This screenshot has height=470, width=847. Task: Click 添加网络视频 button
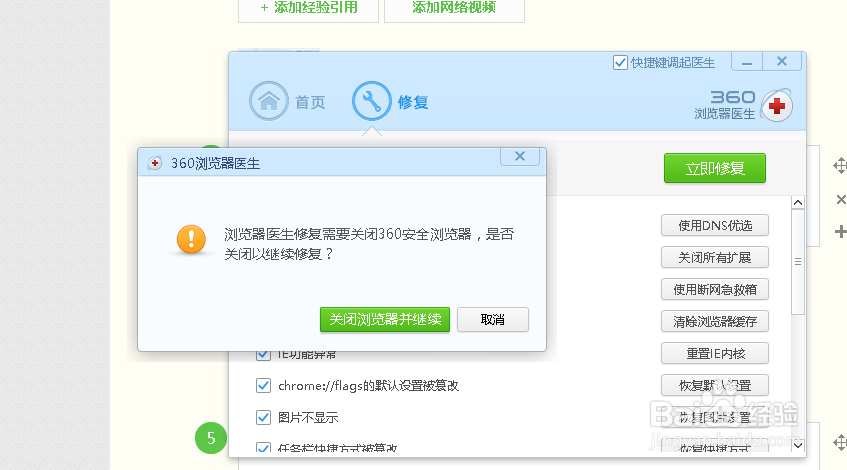click(454, 8)
